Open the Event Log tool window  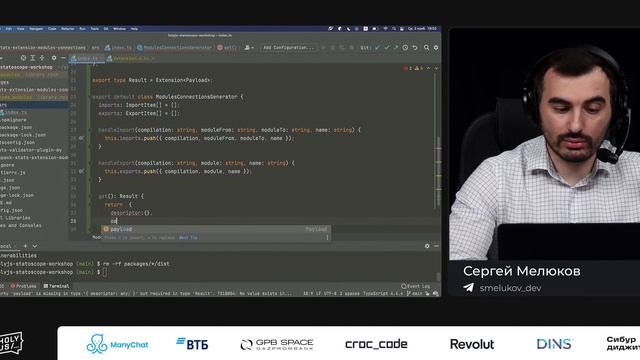(x=416, y=286)
